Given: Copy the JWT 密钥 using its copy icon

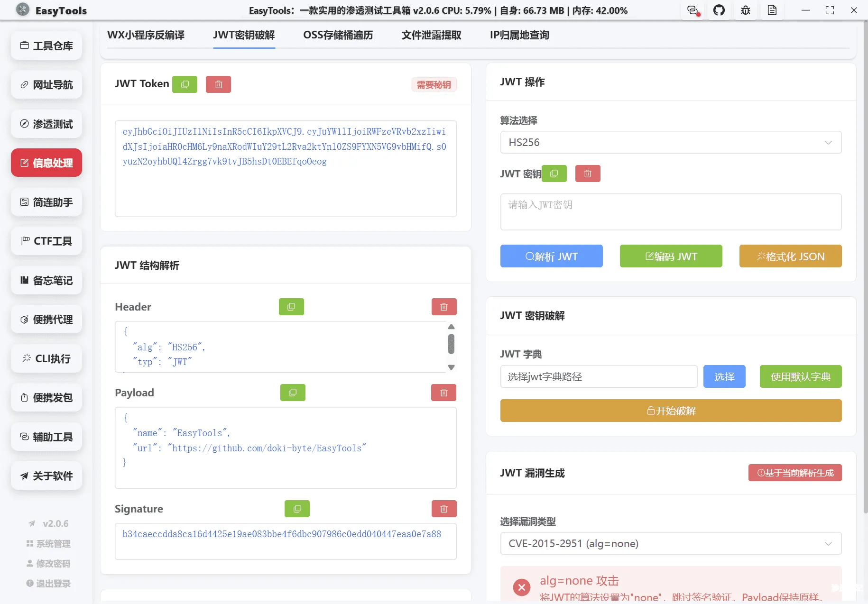Looking at the screenshot, I should 554,174.
